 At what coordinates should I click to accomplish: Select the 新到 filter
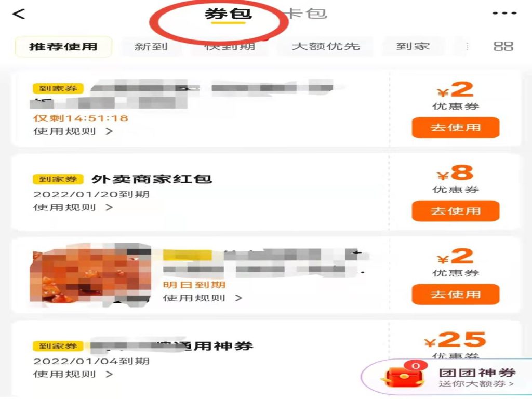(x=151, y=46)
